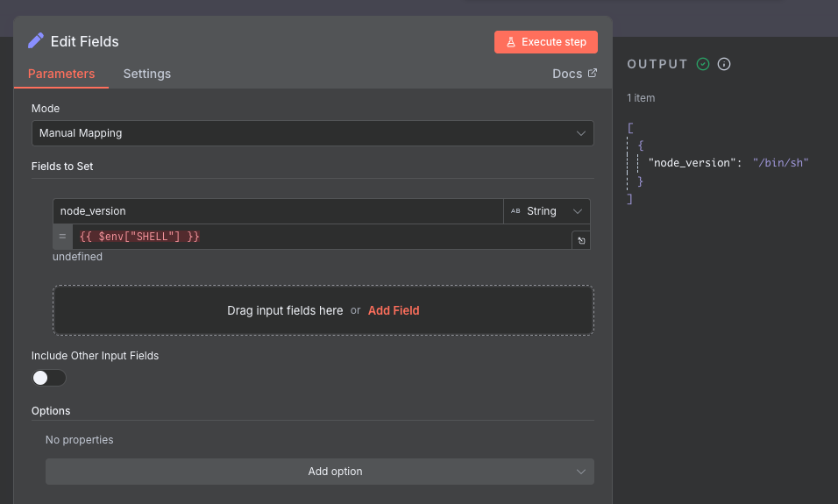The width and height of the screenshot is (838, 504).
Task: Toggle Include Other Input Fields switch
Action: click(x=48, y=378)
